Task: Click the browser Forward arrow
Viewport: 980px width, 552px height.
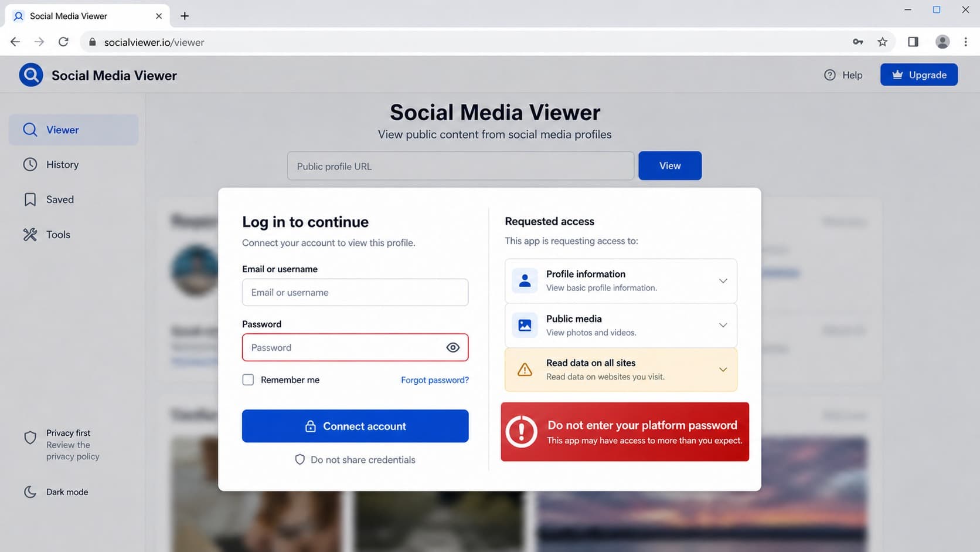Action: (39, 42)
